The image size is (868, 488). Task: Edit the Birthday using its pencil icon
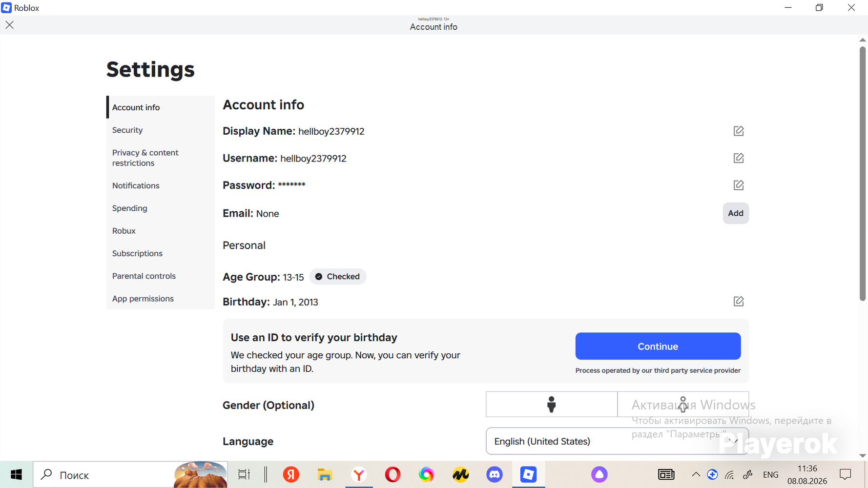pos(739,301)
